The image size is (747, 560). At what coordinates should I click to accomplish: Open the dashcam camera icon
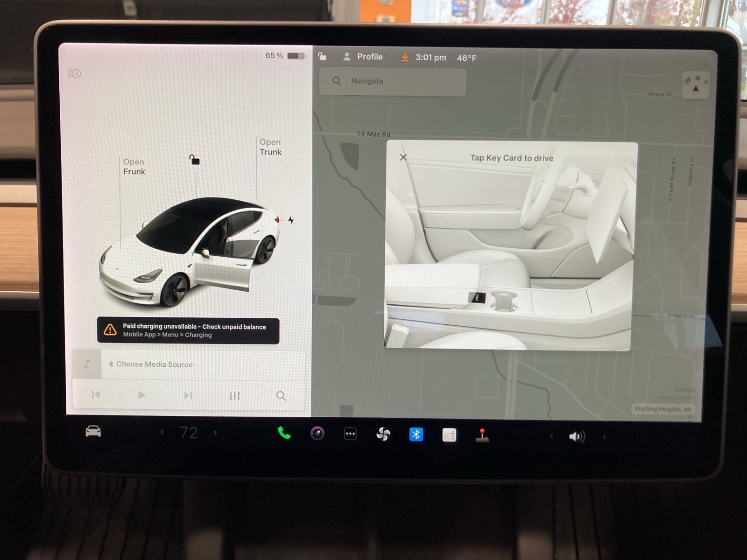point(317,434)
